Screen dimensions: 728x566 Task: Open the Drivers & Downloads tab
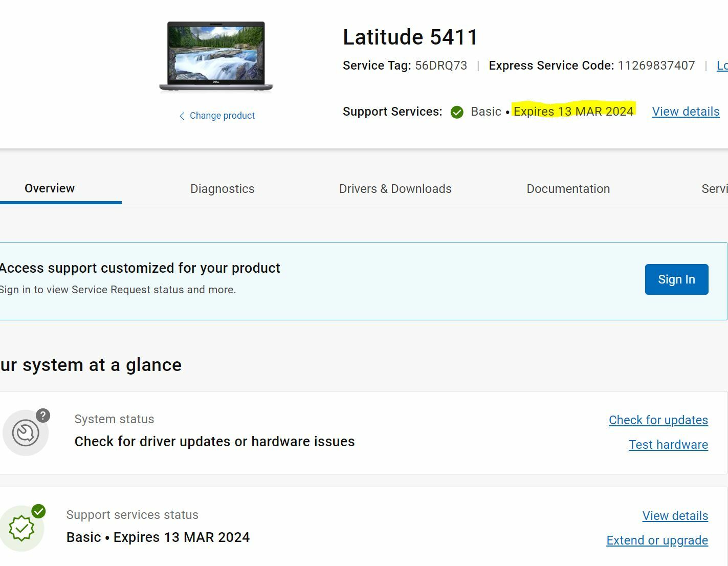pos(395,189)
